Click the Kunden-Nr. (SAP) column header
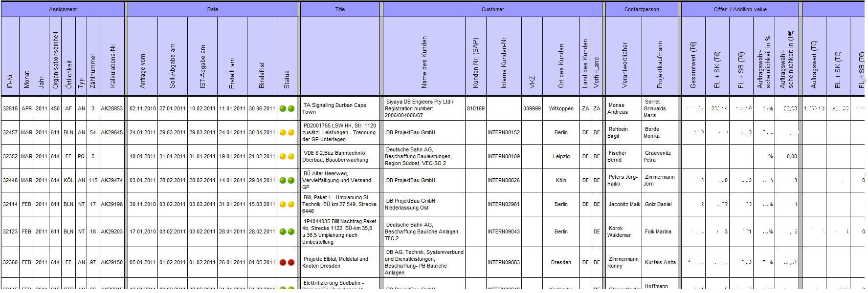This screenshot has width=868, height=293. [475, 56]
